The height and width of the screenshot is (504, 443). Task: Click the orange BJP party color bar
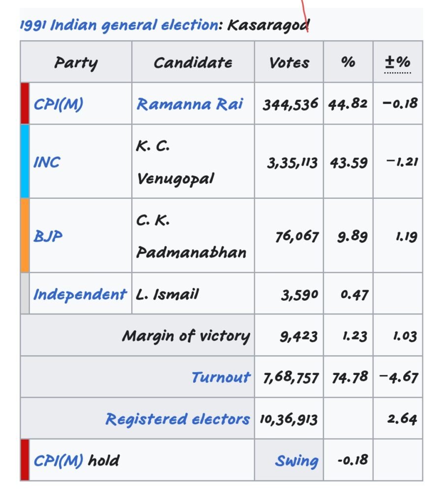(25, 235)
